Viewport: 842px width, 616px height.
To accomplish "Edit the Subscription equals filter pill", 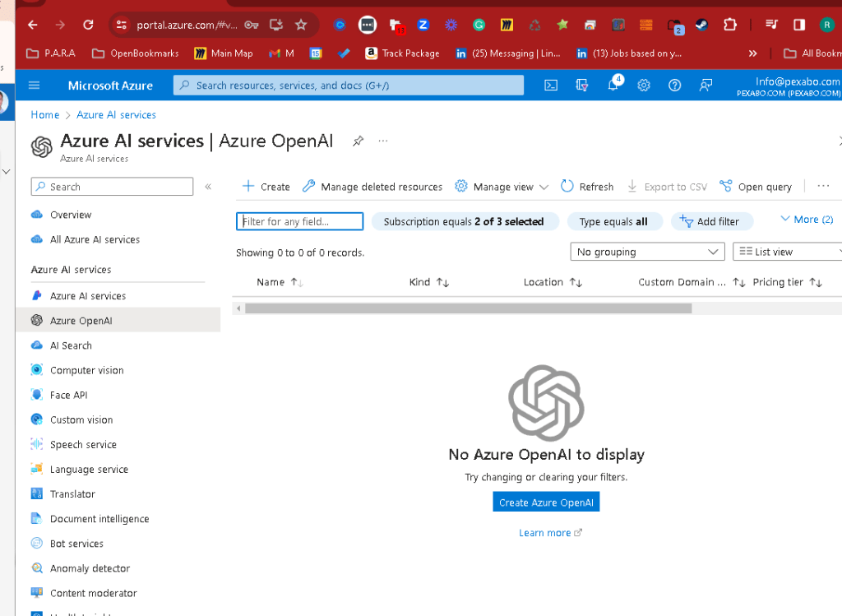I will pos(464,222).
